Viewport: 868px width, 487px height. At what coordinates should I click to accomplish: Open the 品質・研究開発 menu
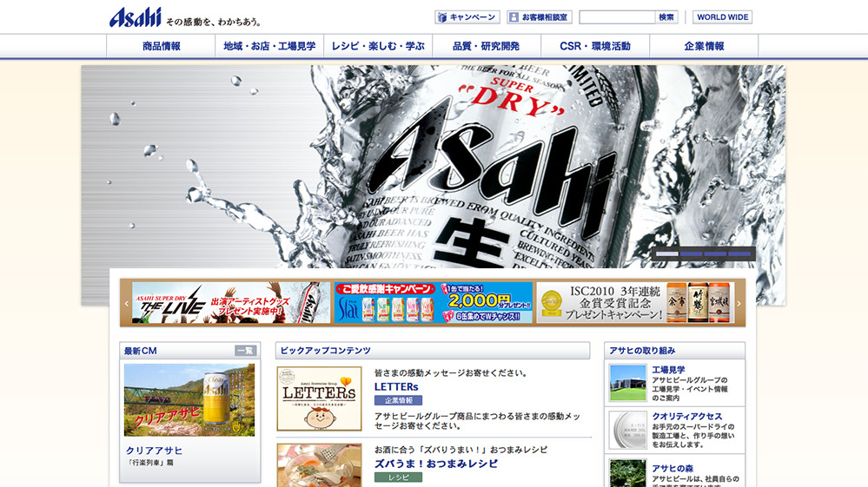pyautogui.click(x=487, y=46)
